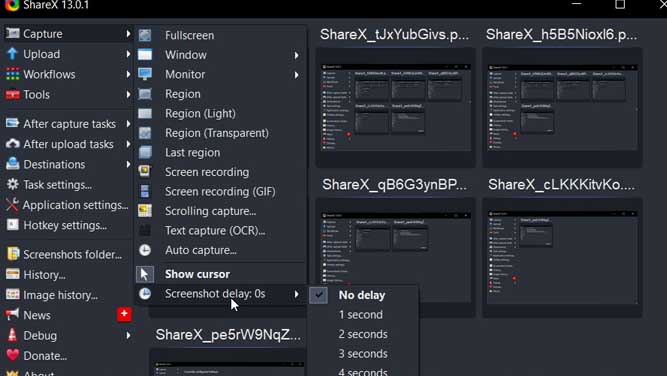
Task: Expand the Tools submenu arrow
Action: click(128, 94)
